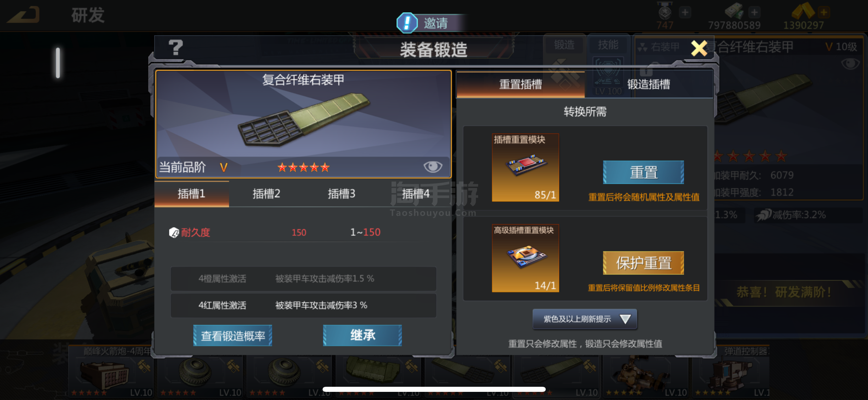Select the 高级插槽重置模块 item icon
This screenshot has width=868, height=400.
[x=525, y=258]
